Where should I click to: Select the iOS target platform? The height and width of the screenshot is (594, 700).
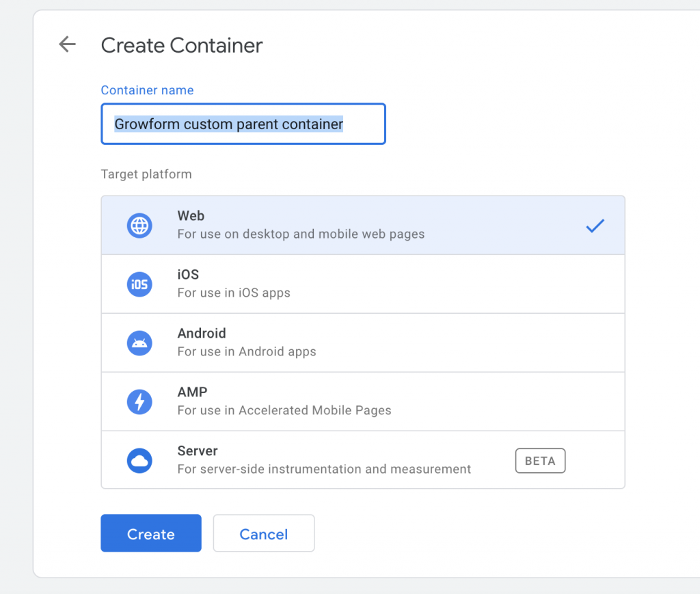[x=363, y=284]
